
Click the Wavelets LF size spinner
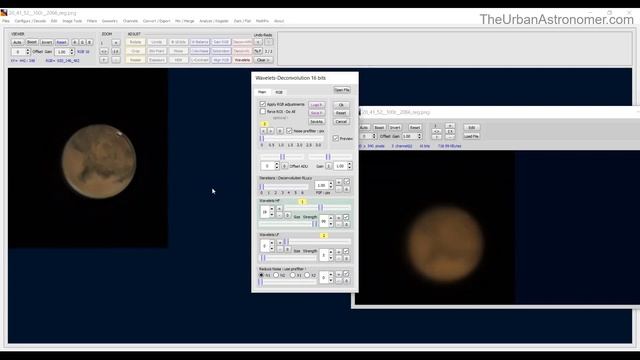click(267, 246)
